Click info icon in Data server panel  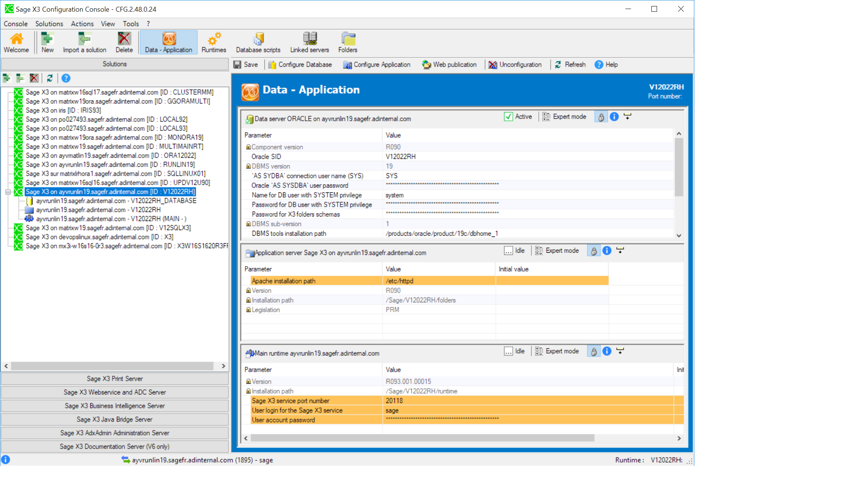click(614, 117)
